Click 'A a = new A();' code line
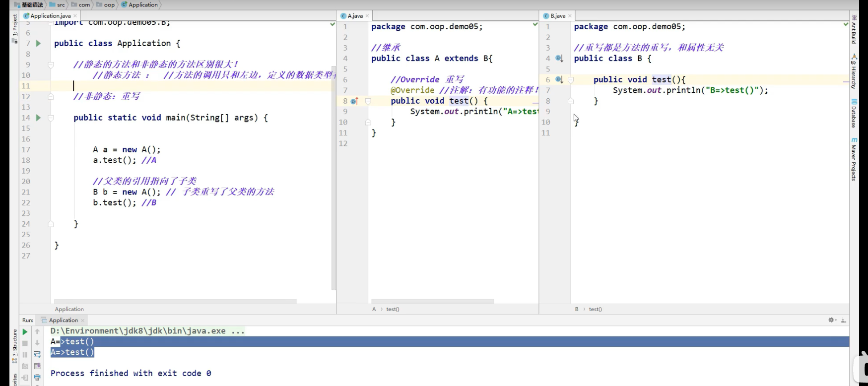This screenshot has height=386, width=868. coord(127,150)
